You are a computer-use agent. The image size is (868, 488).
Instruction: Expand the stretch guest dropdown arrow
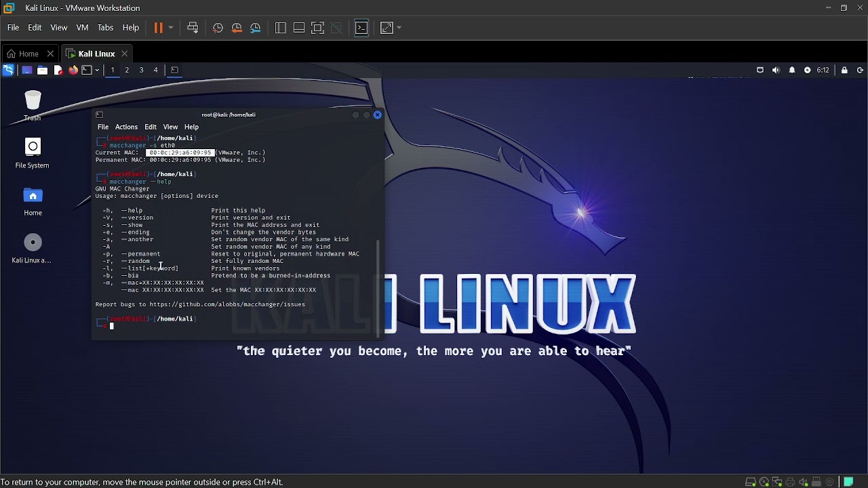tap(399, 28)
